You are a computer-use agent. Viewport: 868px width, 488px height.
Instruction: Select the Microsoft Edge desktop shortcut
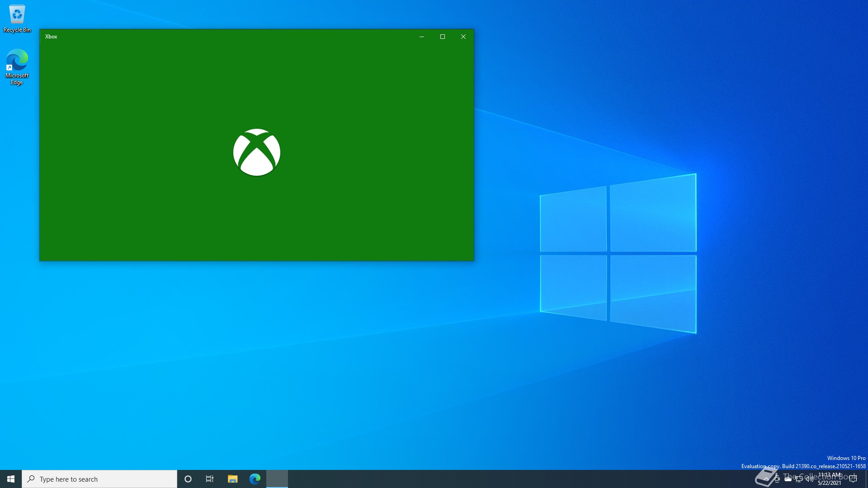coord(17,67)
